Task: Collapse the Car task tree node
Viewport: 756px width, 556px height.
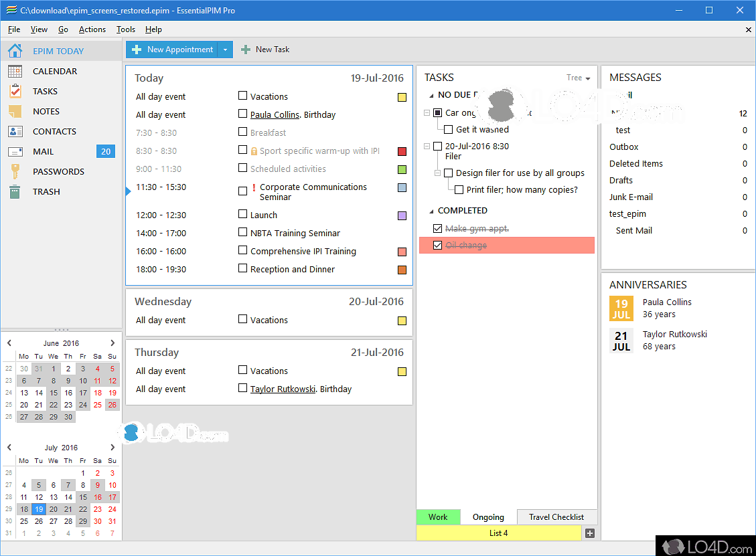Action: 427,113
